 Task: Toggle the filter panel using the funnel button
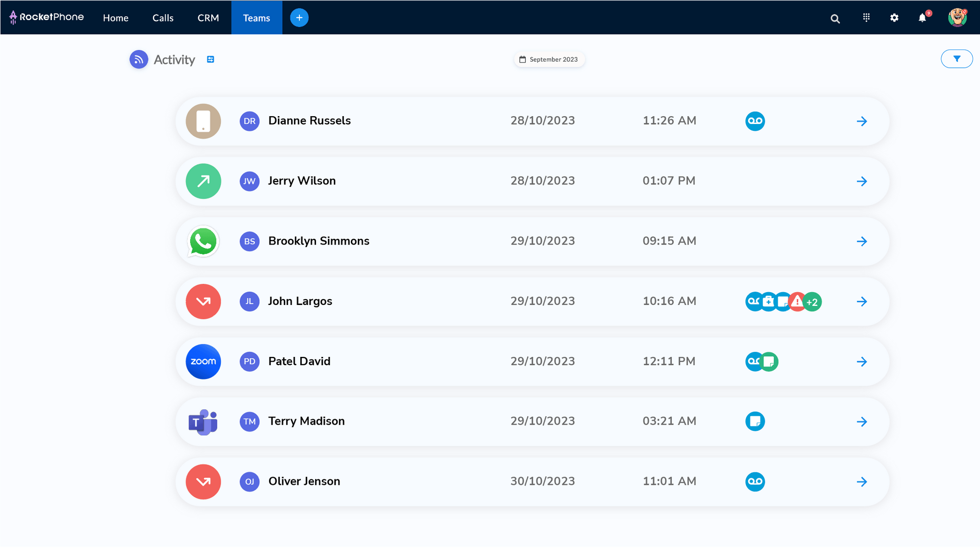pos(956,59)
